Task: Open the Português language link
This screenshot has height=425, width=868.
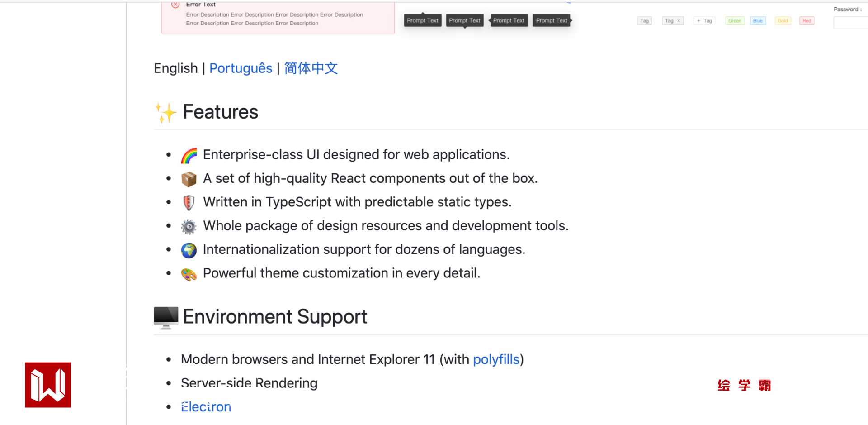Action: (241, 68)
